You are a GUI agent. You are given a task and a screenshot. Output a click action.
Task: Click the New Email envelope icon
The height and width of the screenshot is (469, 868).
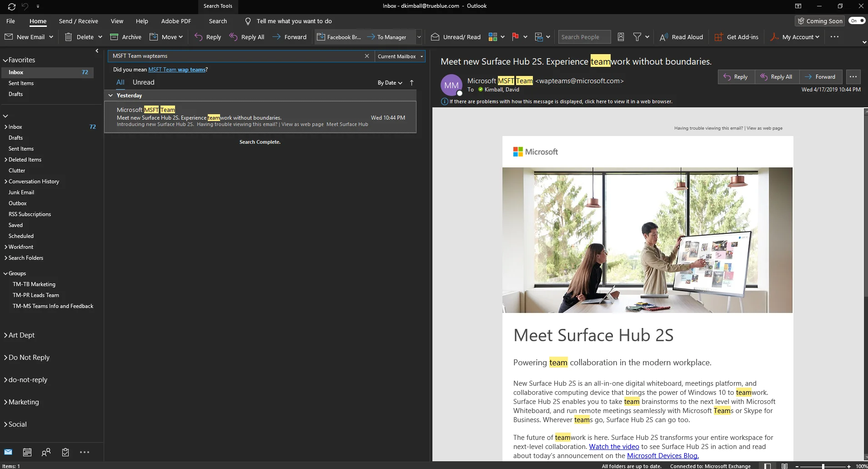(x=9, y=37)
